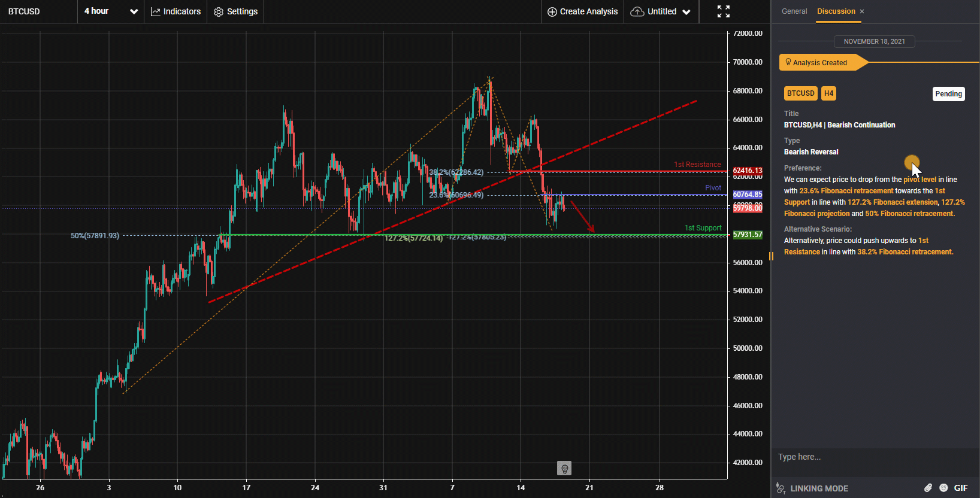Click the 38.2%(62286.42) Fibonacci label
980x498 pixels.
pos(456,172)
